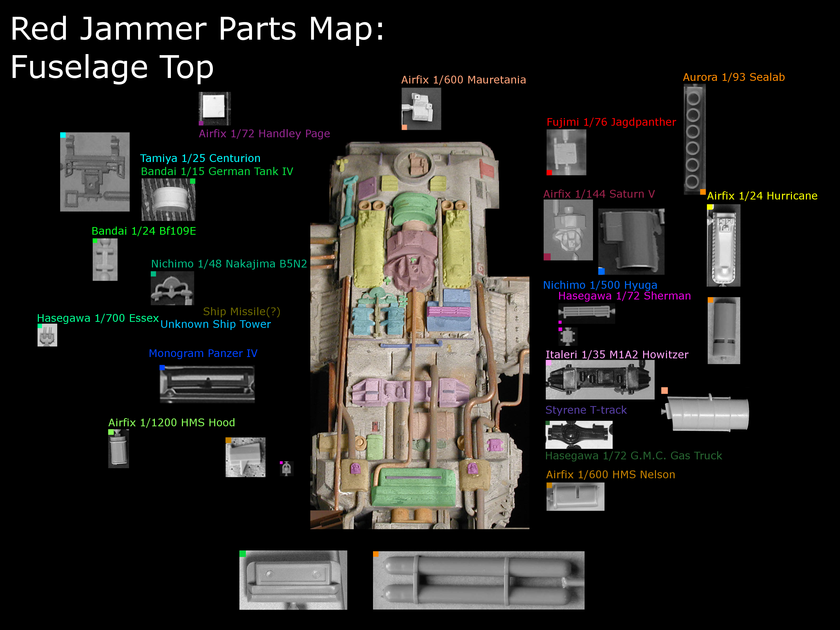This screenshot has height=630, width=840.
Task: Click the "Airfix 1/600 Mauretania" label
Action: (x=463, y=80)
